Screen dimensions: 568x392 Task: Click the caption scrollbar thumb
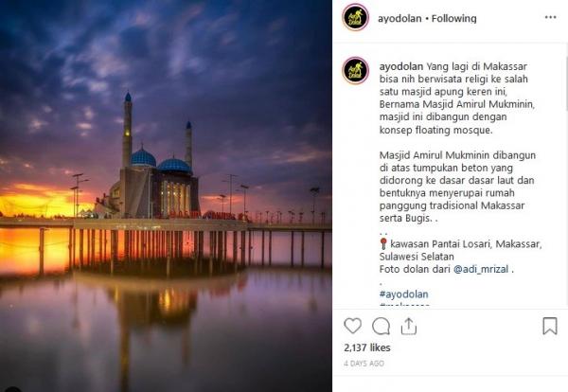[566, 83]
